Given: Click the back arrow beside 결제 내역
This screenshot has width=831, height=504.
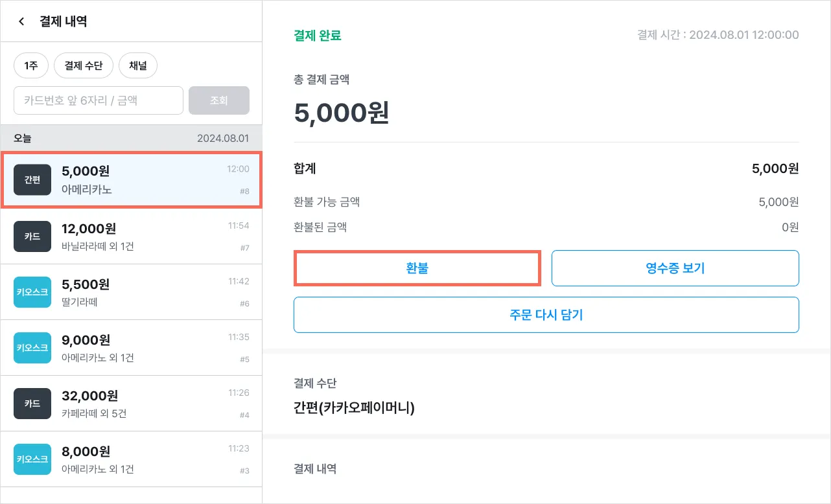Looking at the screenshot, I should (x=21, y=21).
